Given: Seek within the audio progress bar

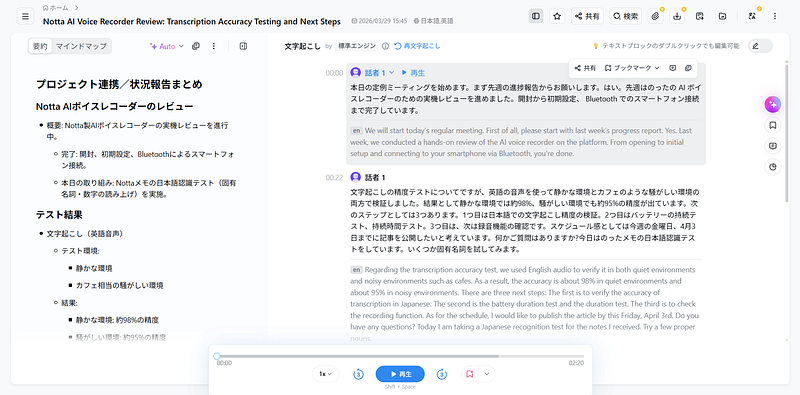Looking at the screenshot, I should [x=401, y=356].
